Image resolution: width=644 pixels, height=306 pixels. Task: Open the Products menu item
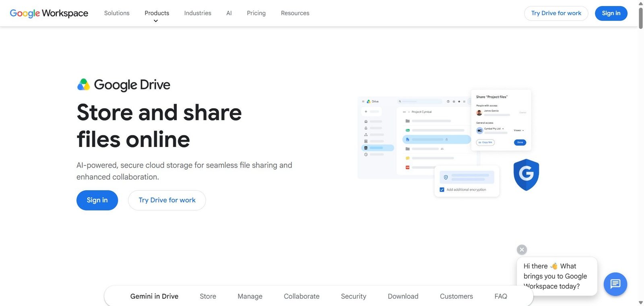click(x=157, y=13)
